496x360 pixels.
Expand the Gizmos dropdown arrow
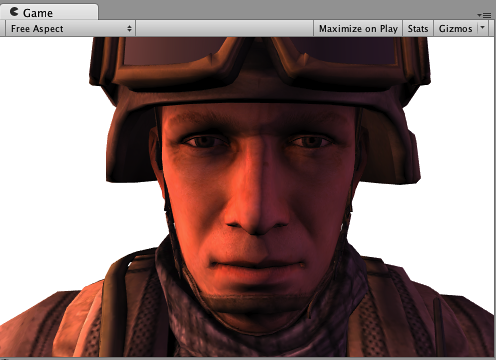(483, 28)
